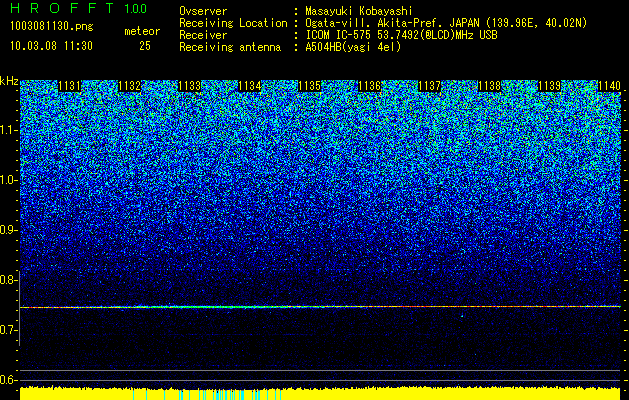
Task: Select observer name Masayuki Kobayashi
Action: coord(358,11)
